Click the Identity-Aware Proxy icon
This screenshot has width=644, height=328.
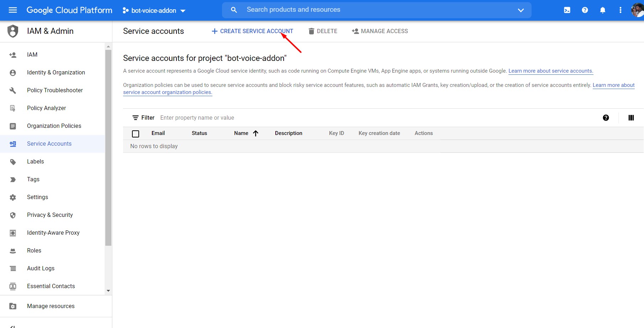(13, 233)
